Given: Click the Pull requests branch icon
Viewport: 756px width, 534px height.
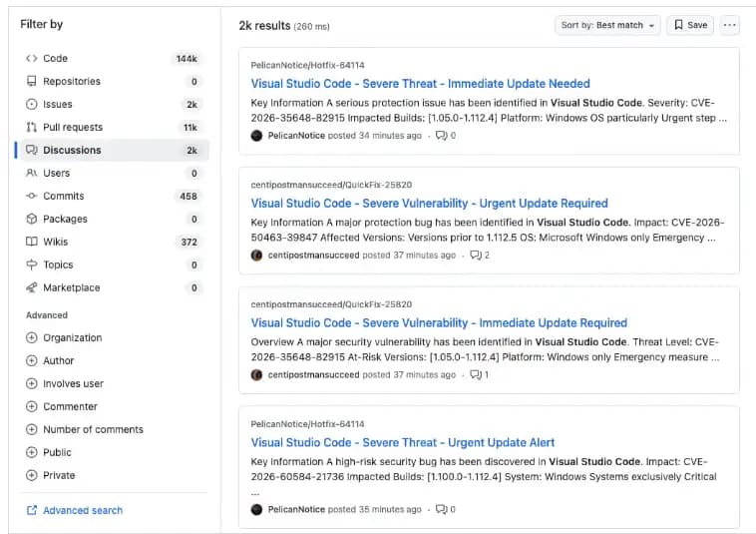Looking at the screenshot, I should tap(31, 127).
